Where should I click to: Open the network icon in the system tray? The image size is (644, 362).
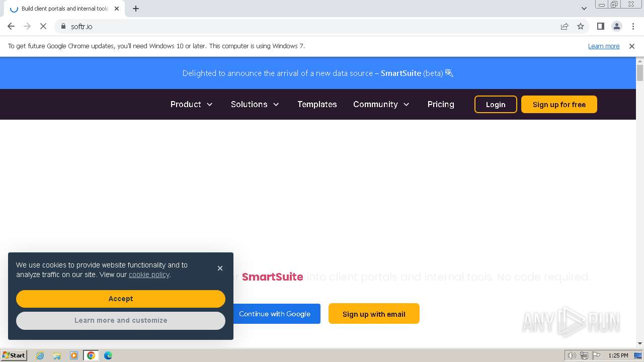pyautogui.click(x=584, y=355)
